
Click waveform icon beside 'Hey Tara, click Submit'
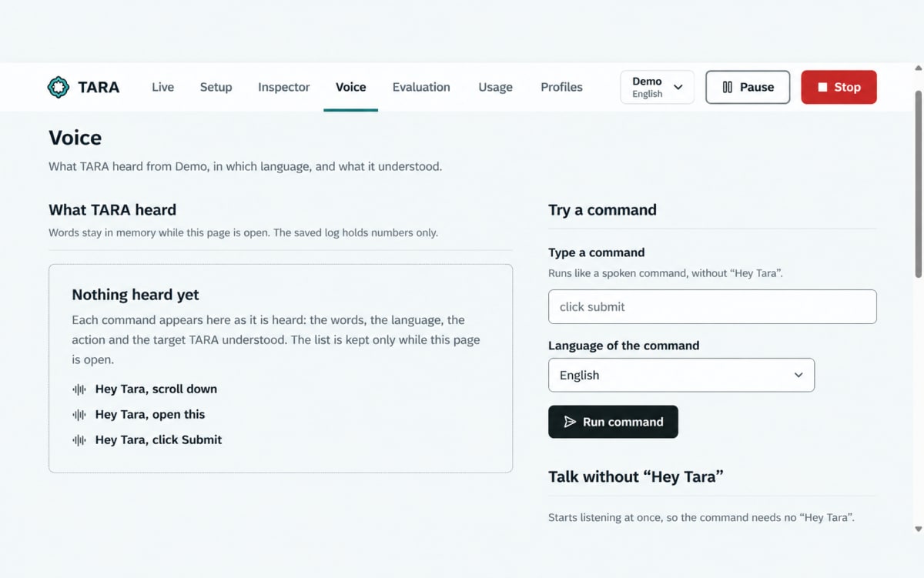(79, 440)
